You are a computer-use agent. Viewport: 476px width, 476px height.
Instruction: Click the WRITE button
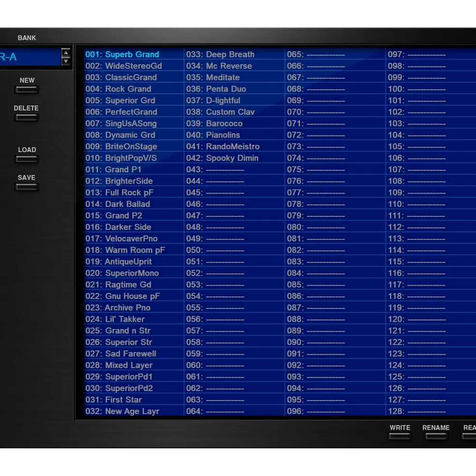[x=400, y=436]
